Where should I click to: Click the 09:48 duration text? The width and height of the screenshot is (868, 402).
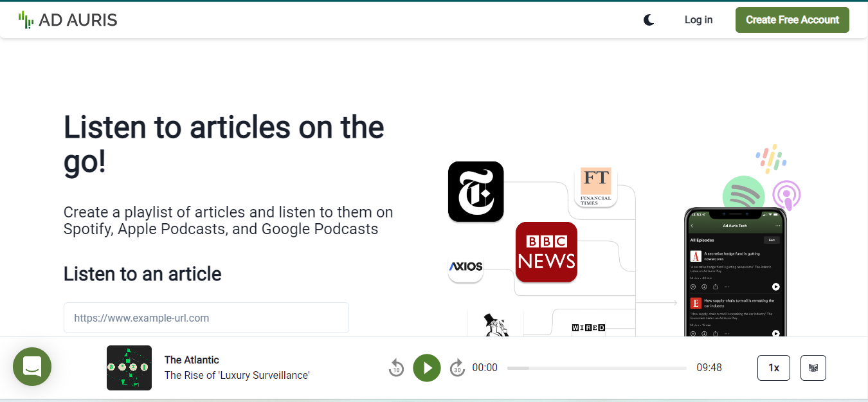click(x=709, y=368)
